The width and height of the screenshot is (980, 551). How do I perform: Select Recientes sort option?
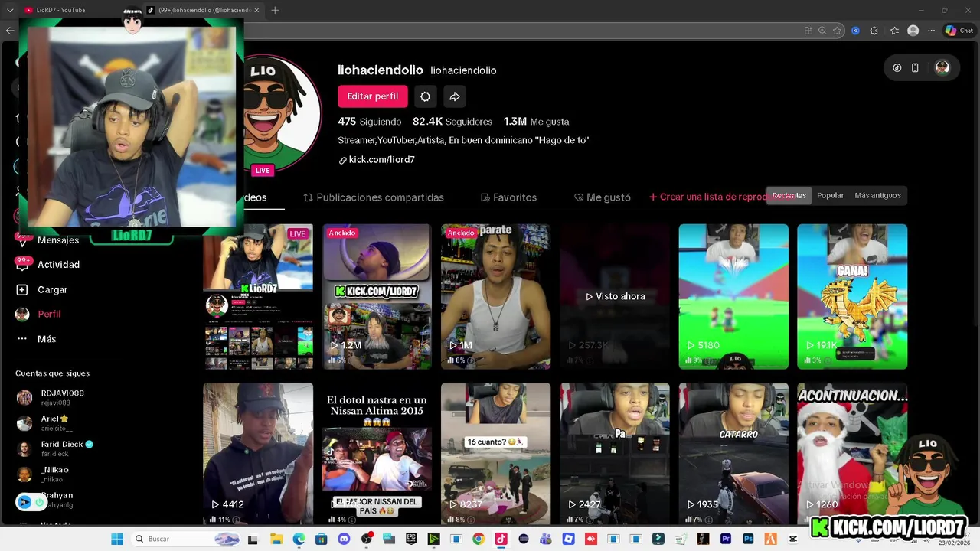(789, 195)
